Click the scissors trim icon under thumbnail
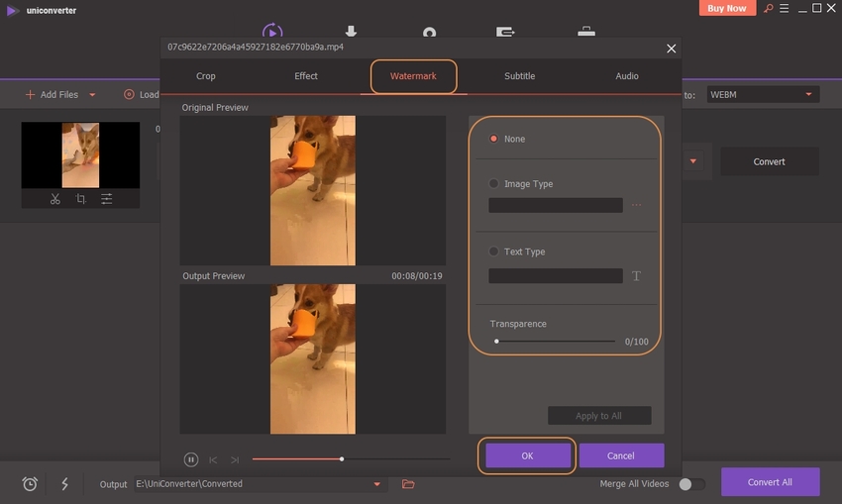Viewport: 842px width, 504px height. pos(55,199)
